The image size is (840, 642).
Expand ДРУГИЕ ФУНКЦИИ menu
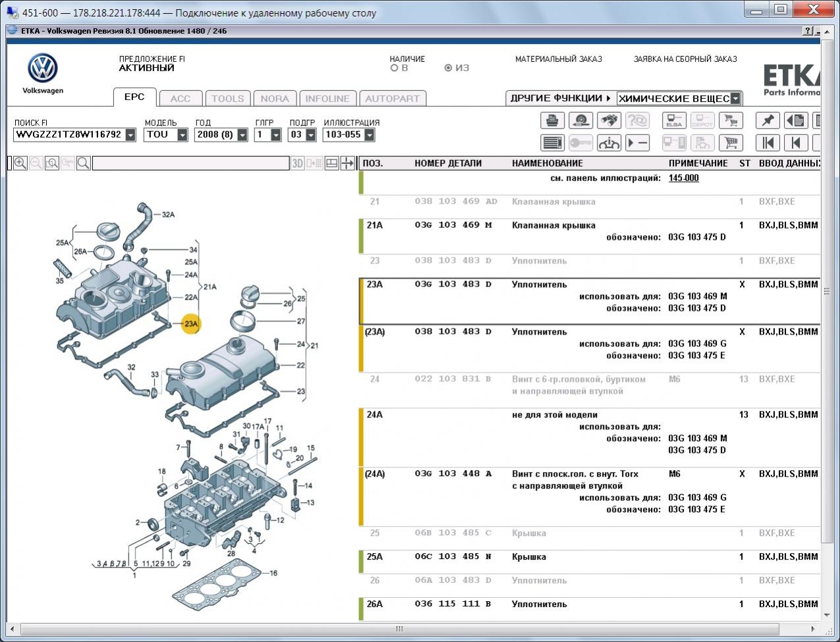(x=560, y=98)
